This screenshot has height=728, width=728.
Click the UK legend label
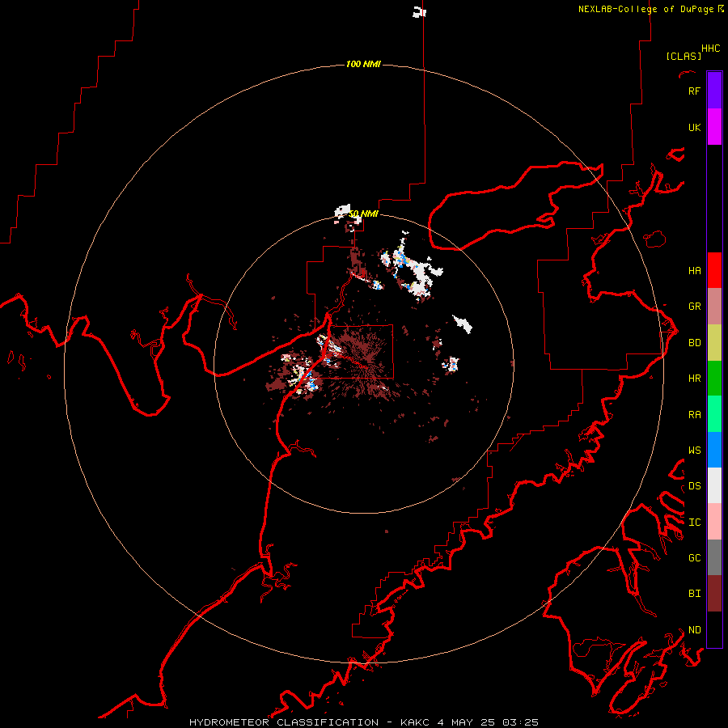tap(694, 127)
